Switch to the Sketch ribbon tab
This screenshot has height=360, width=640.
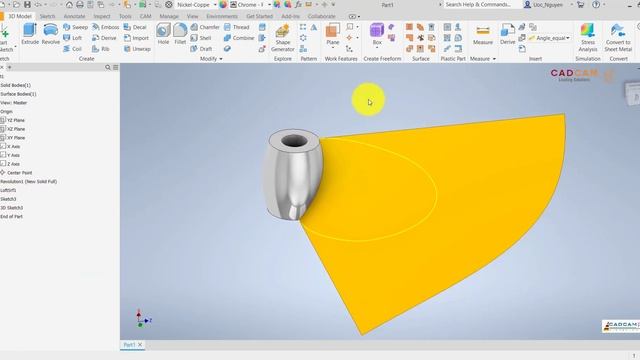47,16
